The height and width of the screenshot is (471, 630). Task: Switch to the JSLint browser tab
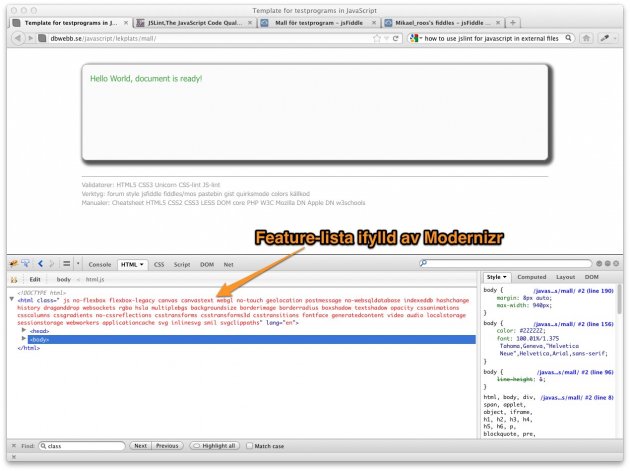pos(194,23)
